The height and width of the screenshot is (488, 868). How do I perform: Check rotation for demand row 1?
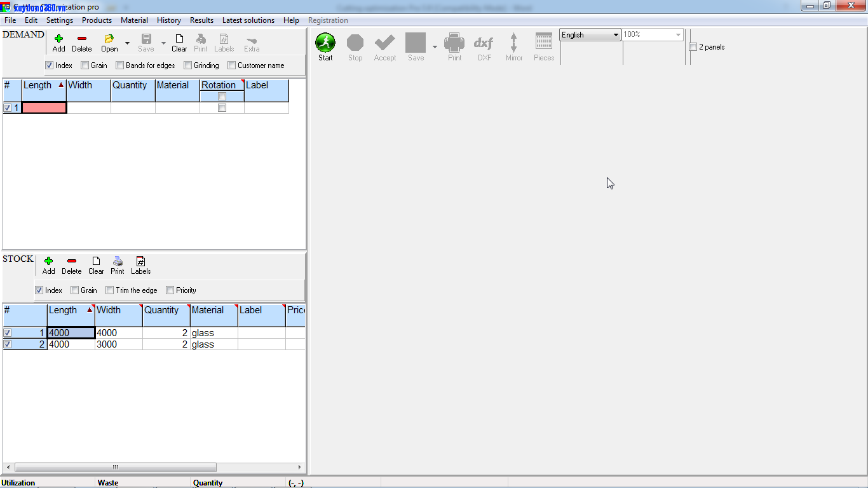pyautogui.click(x=222, y=108)
